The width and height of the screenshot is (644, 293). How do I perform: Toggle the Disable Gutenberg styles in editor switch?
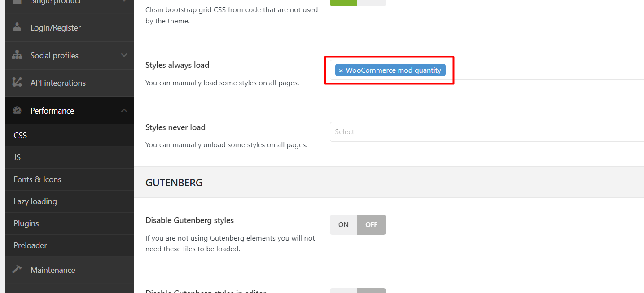(358, 290)
